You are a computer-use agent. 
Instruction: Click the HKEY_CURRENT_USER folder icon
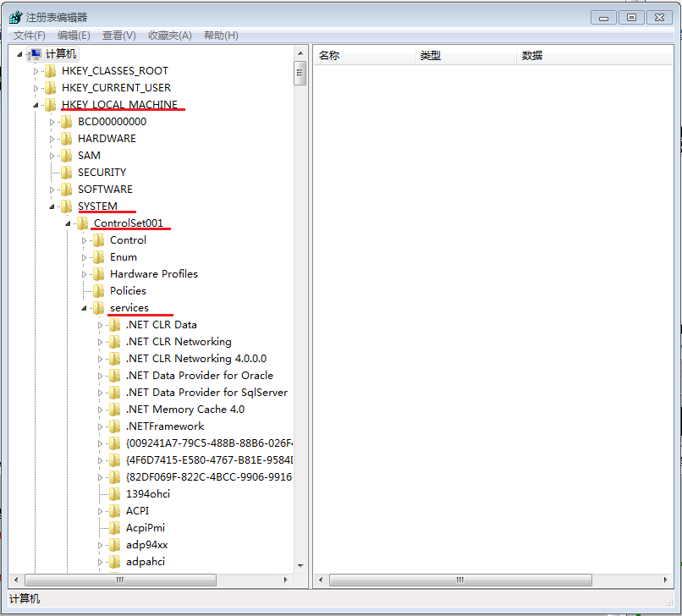click(x=51, y=87)
